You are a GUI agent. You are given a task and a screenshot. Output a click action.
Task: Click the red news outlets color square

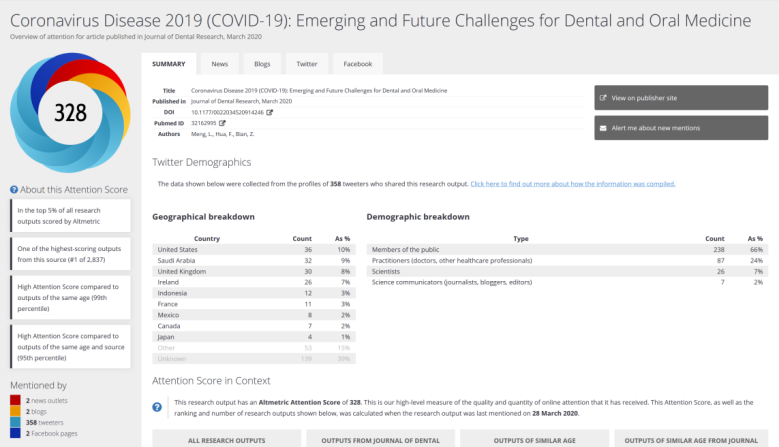14,399
